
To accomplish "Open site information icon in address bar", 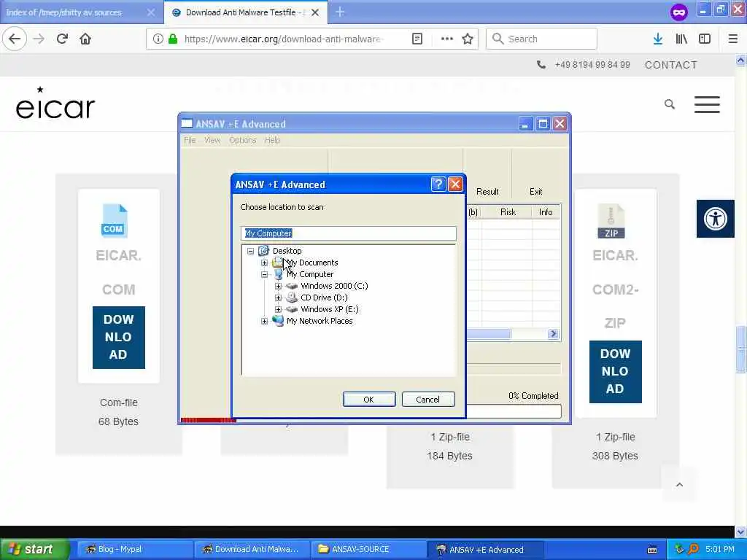I will tap(158, 39).
